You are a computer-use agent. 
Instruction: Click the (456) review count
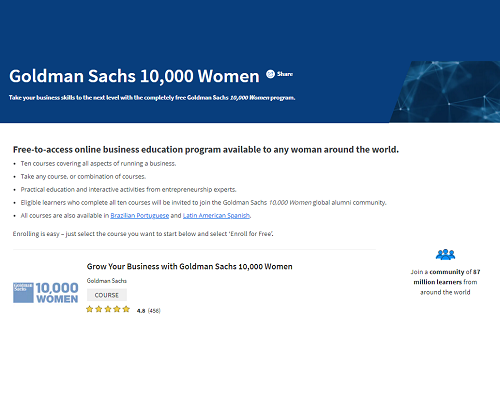coord(154,311)
